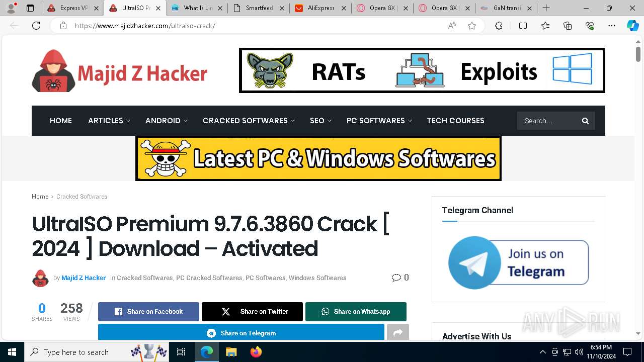This screenshot has height=362, width=644.
Task: Click the page vertical scrollbar thumb
Action: point(638,54)
